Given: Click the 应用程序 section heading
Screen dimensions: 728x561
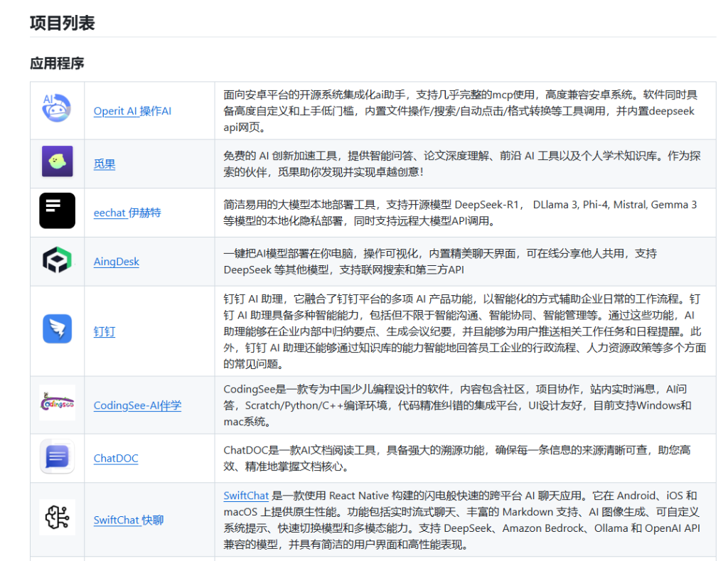Looking at the screenshot, I should point(57,63).
